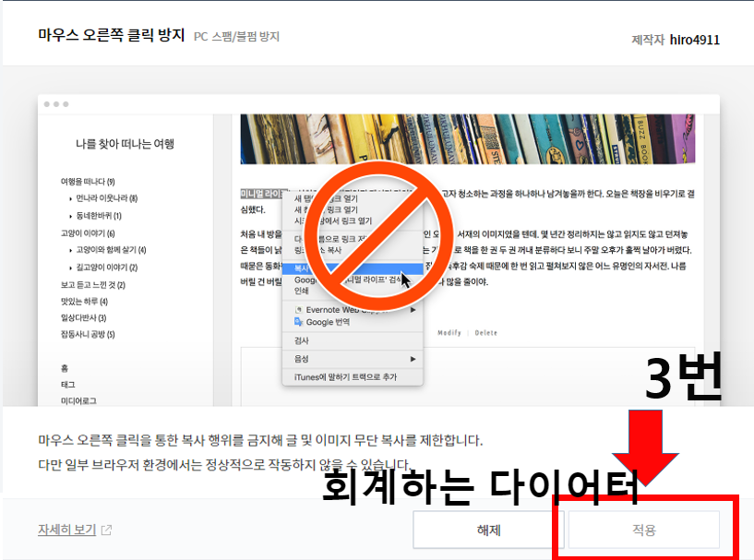Open the 자세히 보기 link
The height and width of the screenshot is (560, 754).
[x=66, y=530]
